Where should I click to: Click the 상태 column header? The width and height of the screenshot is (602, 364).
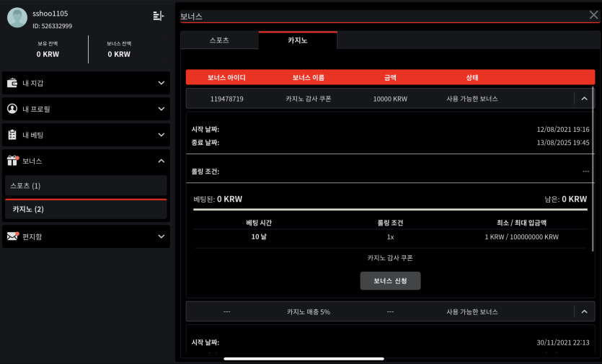pos(472,78)
